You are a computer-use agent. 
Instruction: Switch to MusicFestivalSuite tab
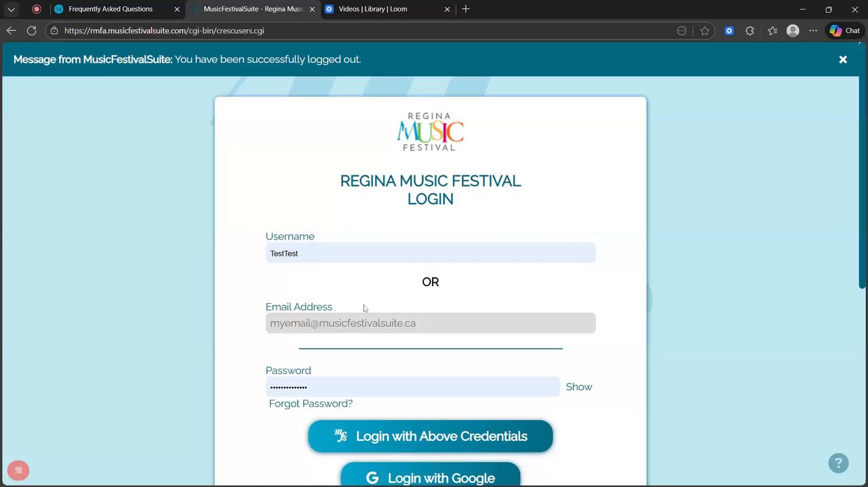253,9
